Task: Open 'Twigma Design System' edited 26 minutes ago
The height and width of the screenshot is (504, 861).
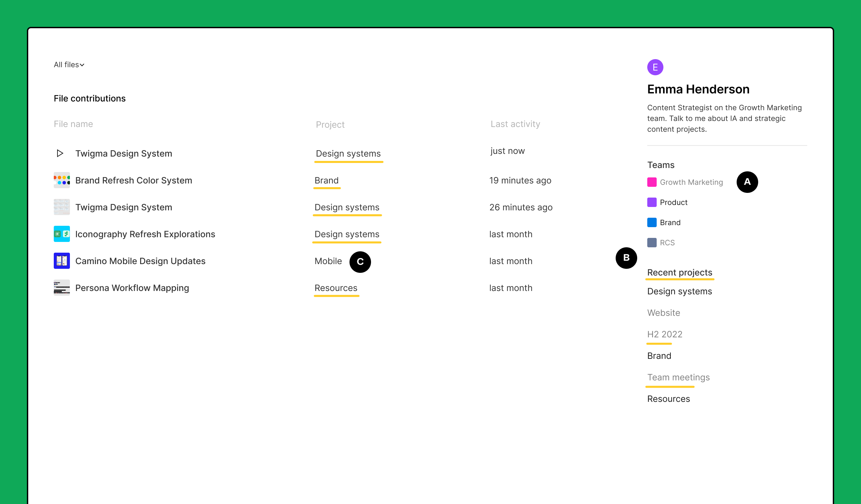Action: click(x=124, y=208)
